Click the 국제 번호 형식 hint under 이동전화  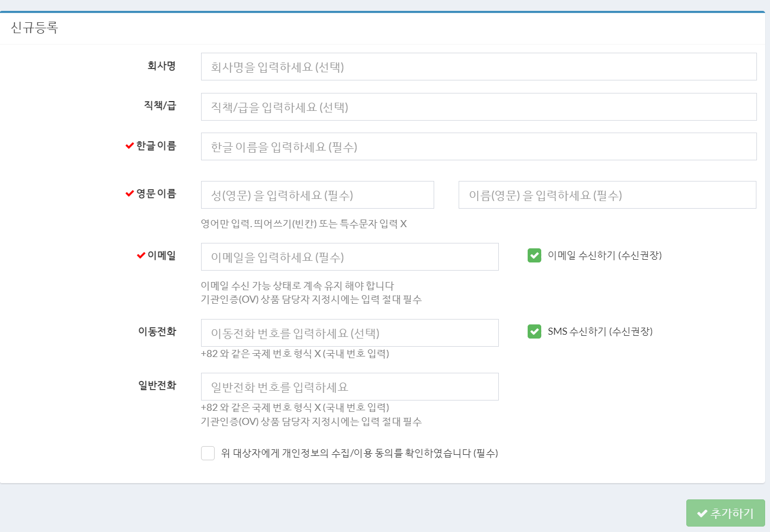[x=295, y=354]
